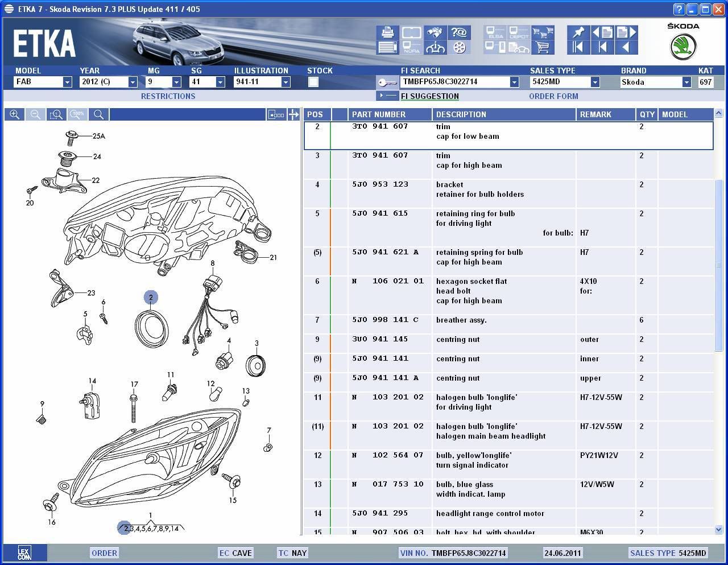Open the YEAR dropdown showing 2012 (C)
This screenshot has height=565, width=728.
tap(133, 82)
